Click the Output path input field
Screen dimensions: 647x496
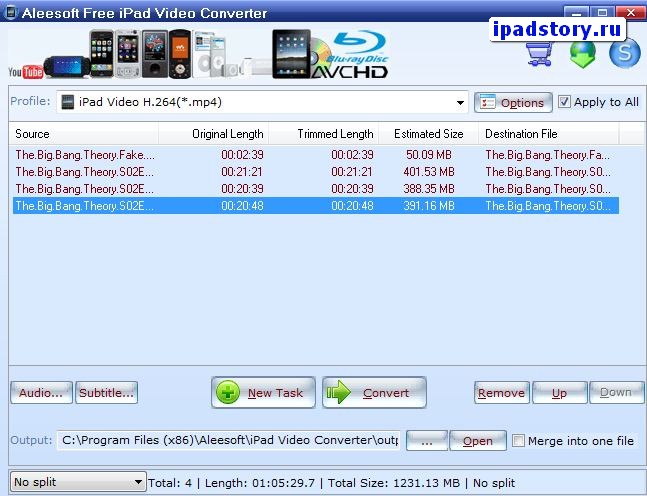(229, 440)
